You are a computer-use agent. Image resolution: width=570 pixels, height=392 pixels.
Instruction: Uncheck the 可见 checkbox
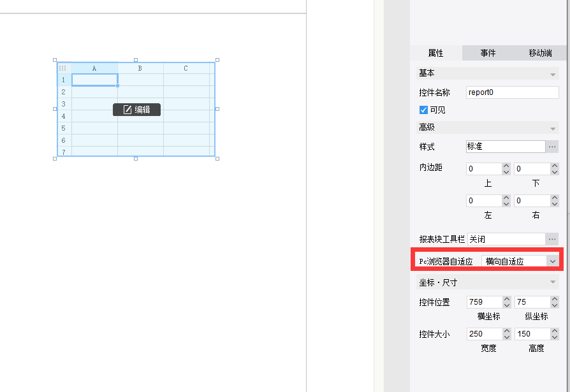[423, 110]
